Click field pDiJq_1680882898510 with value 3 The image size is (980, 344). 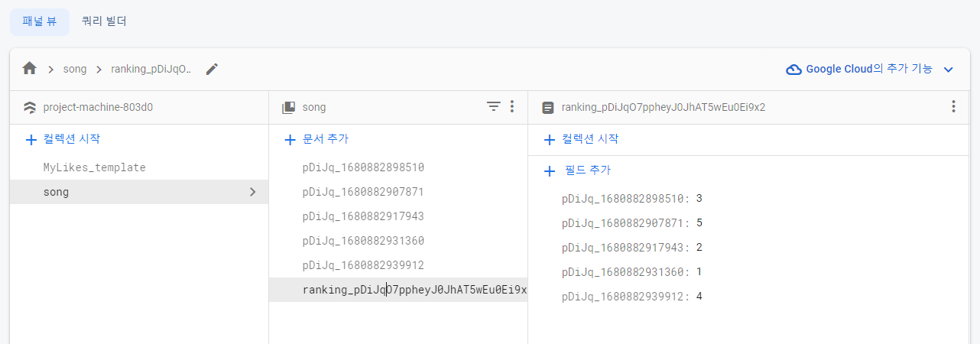(631, 199)
